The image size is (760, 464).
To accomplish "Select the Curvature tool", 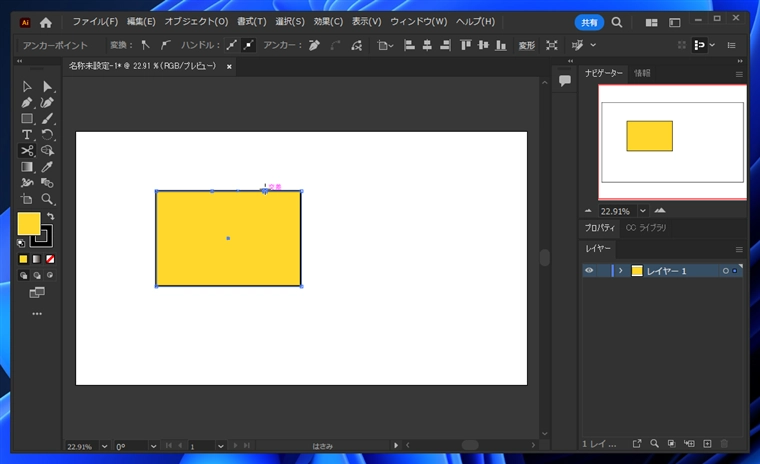I will (47, 103).
